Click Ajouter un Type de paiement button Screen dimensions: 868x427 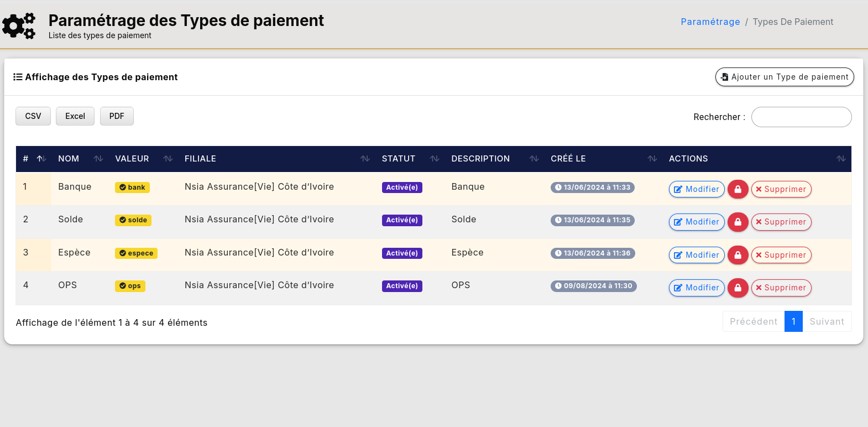(x=784, y=77)
